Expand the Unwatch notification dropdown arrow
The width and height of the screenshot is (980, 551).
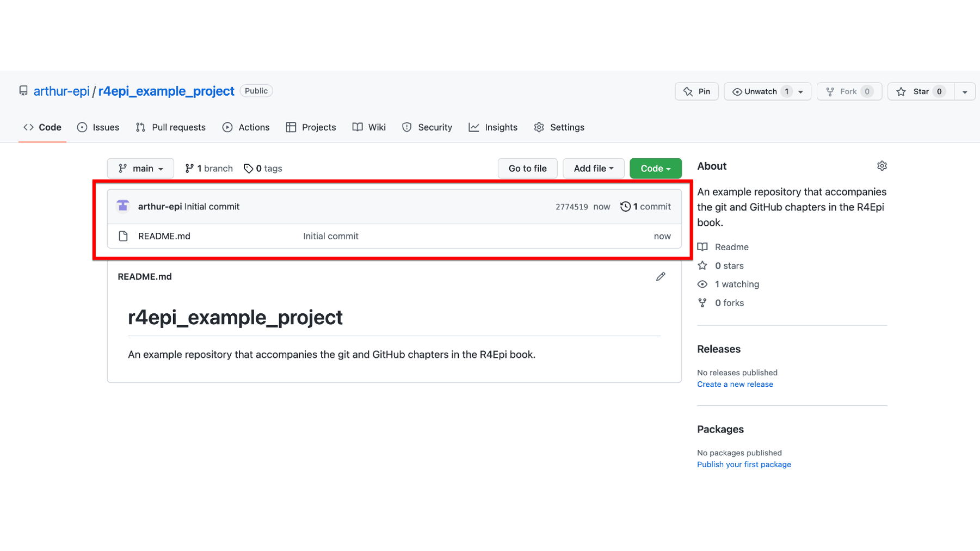[801, 92]
